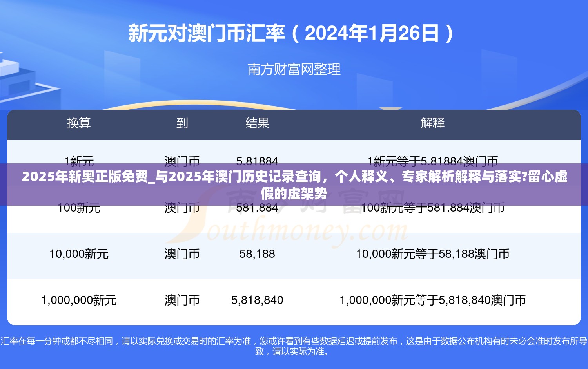Select the 581.884 result value

[x=257, y=208]
